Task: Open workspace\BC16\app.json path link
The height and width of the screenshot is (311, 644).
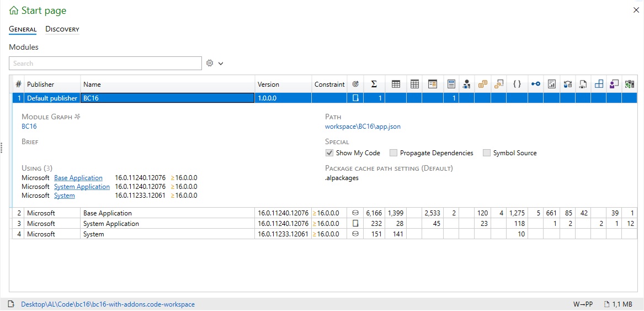Action: pyautogui.click(x=363, y=126)
